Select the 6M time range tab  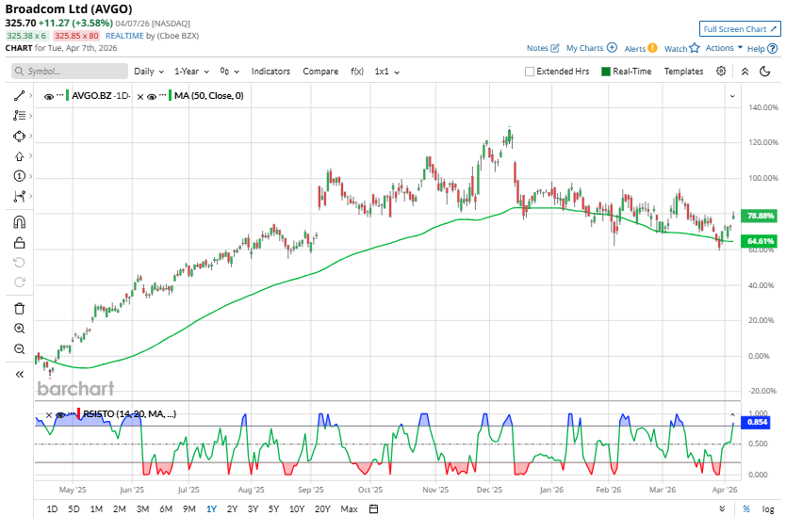point(166,509)
